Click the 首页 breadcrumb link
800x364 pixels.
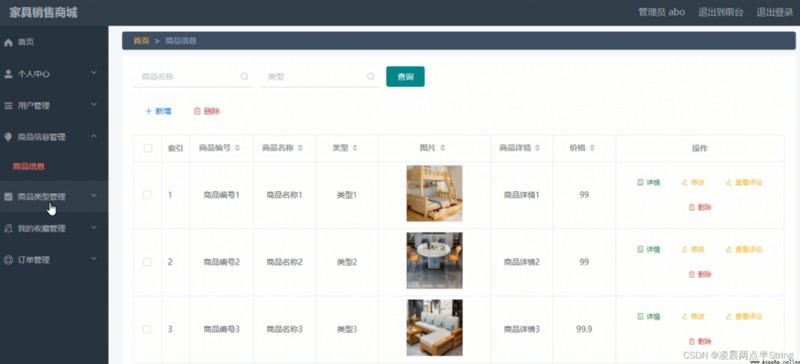coord(141,41)
